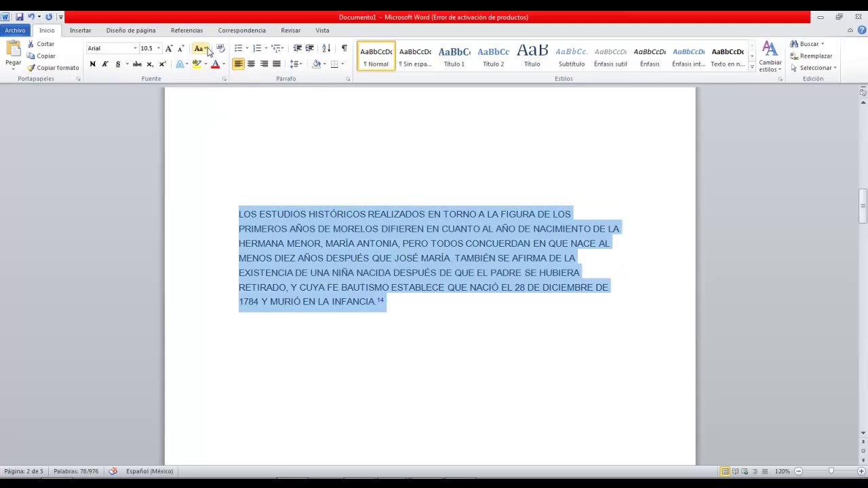The width and height of the screenshot is (868, 488).
Task: Toggle superscript x² button
Action: point(162,64)
